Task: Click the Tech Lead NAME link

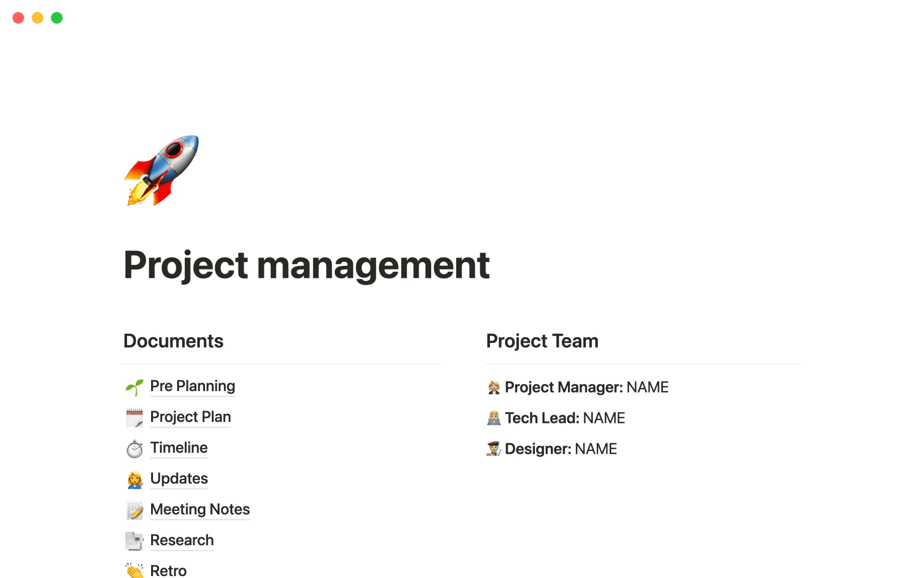Action: pyautogui.click(x=604, y=418)
